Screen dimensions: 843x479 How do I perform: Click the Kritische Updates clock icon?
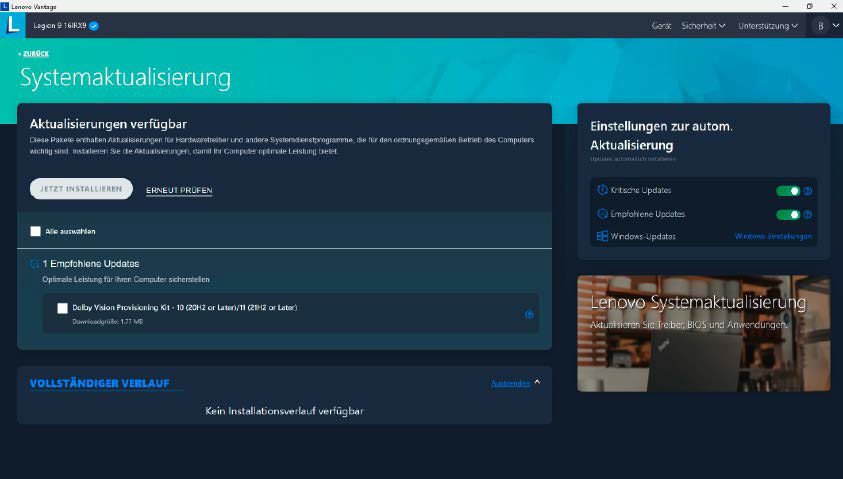(603, 190)
